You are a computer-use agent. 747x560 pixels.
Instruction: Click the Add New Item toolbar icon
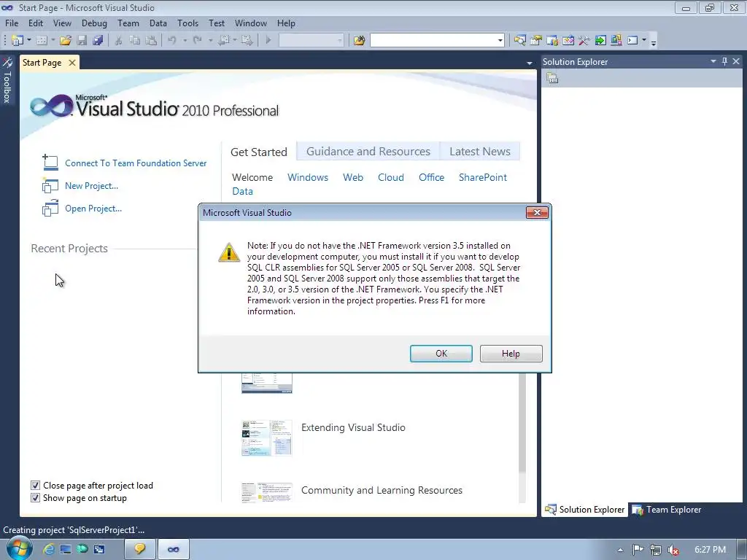pyautogui.click(x=42, y=41)
